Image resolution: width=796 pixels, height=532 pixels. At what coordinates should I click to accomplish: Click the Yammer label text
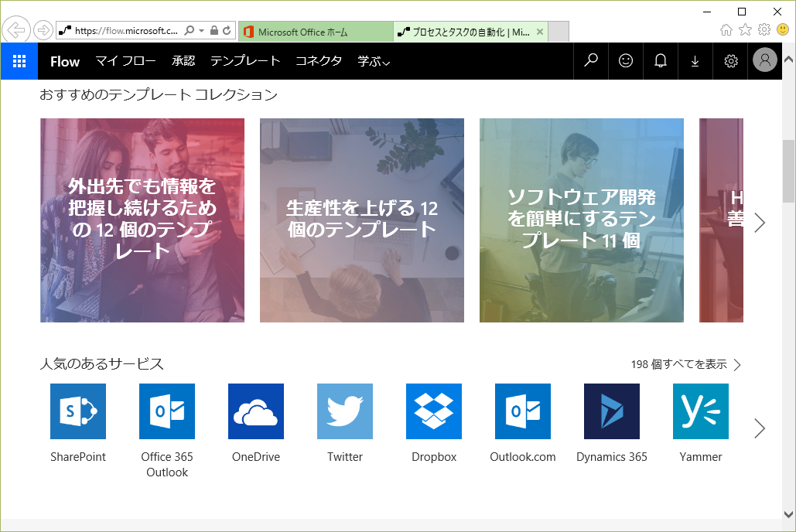701,457
